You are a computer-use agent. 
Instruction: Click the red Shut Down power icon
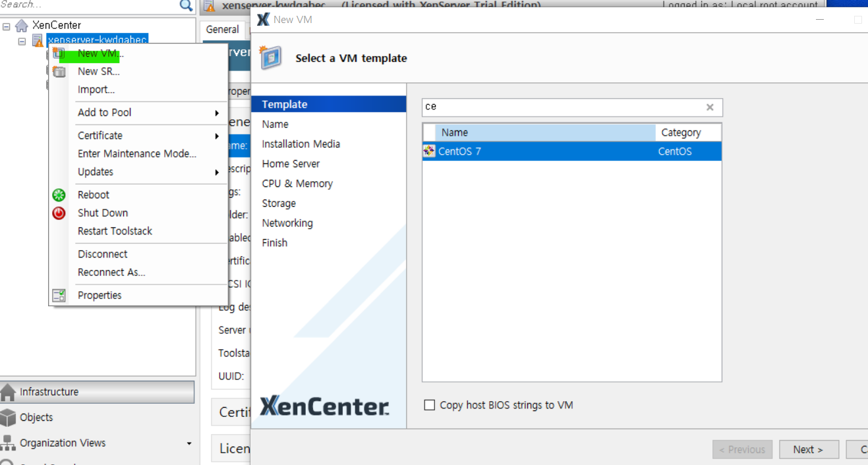pos(59,213)
